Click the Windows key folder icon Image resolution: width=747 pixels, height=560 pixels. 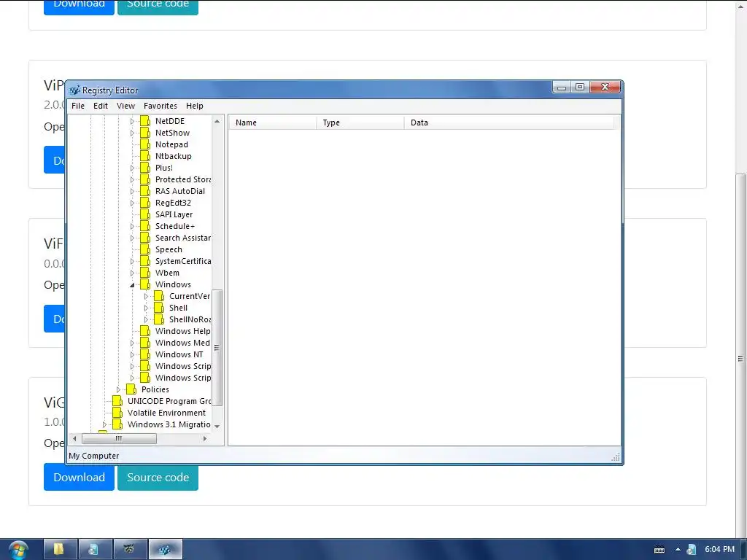145,284
